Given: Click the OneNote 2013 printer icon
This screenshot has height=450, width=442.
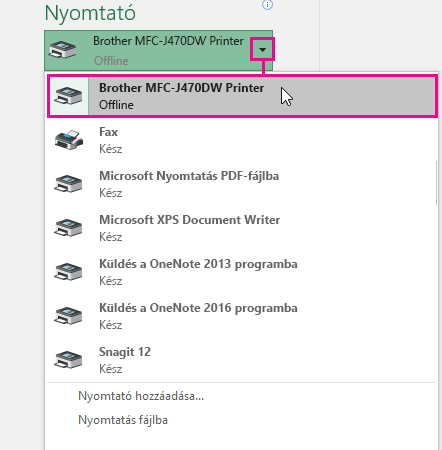Looking at the screenshot, I should coord(68,272).
